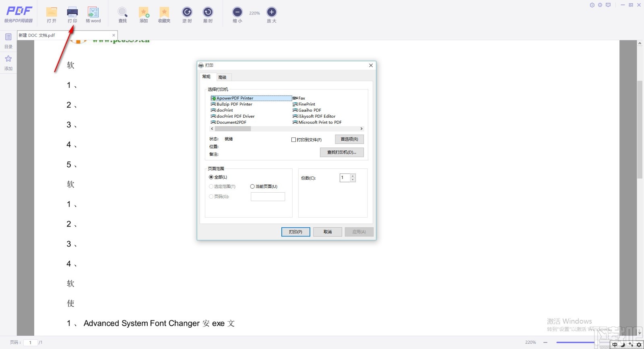This screenshot has width=644, height=349.
Task: Select the Document2PDF printer
Action: [x=229, y=122]
